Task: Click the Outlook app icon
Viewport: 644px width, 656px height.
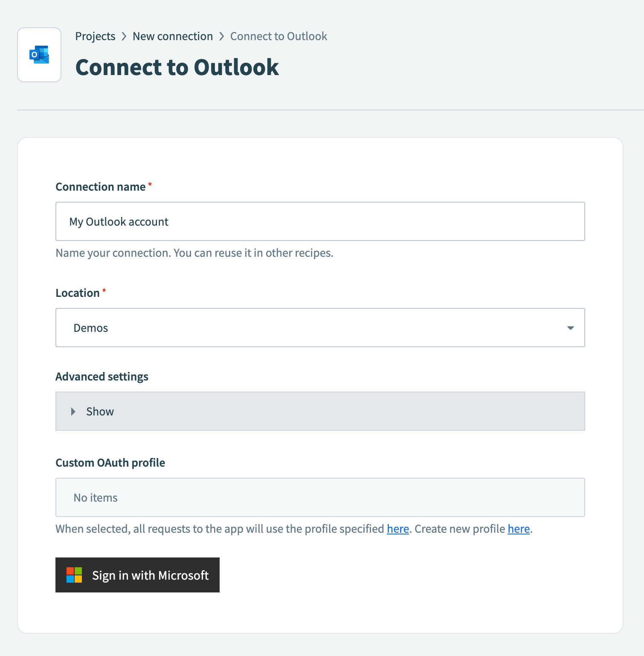Action: coord(39,55)
